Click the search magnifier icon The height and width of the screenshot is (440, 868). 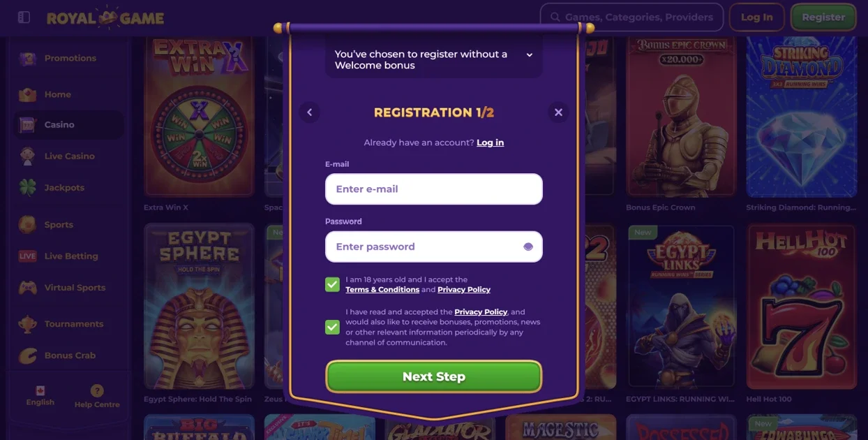(555, 17)
